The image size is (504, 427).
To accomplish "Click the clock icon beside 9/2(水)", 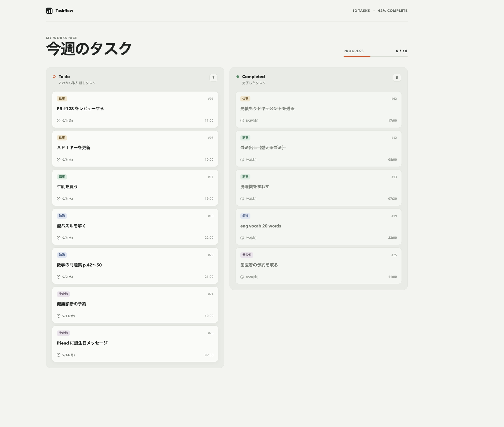I will coord(242,238).
